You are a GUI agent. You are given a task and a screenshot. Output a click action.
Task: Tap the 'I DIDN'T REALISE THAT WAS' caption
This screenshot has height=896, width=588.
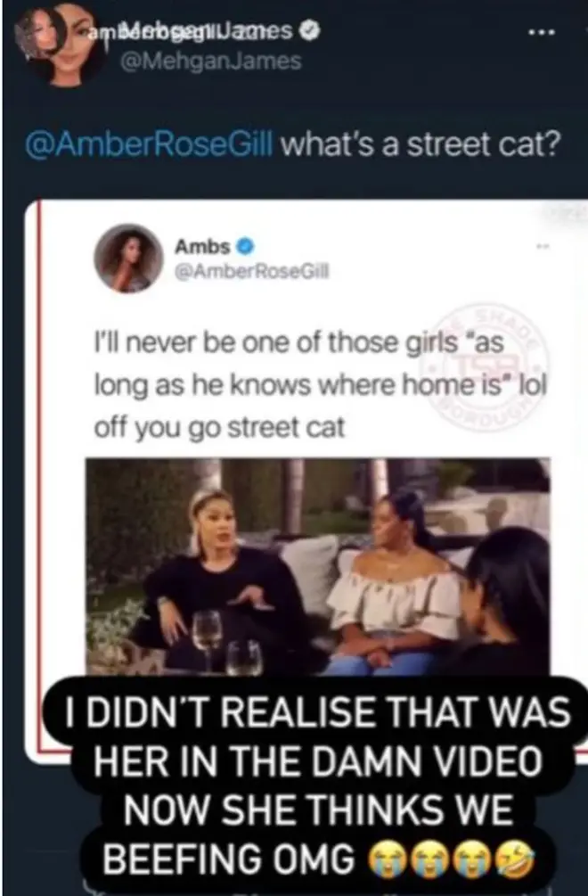click(317, 712)
